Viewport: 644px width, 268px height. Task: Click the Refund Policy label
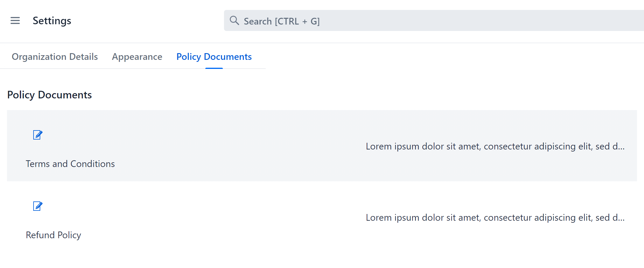point(53,235)
